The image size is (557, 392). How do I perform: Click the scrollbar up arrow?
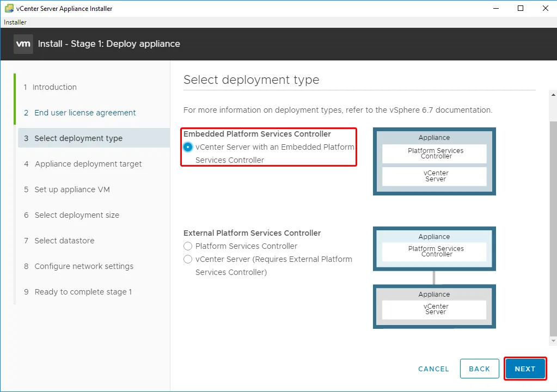coord(553,95)
